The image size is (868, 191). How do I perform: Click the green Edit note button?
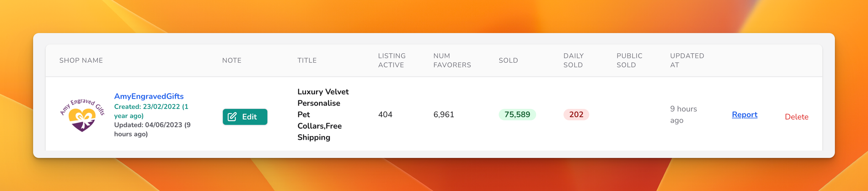245,117
